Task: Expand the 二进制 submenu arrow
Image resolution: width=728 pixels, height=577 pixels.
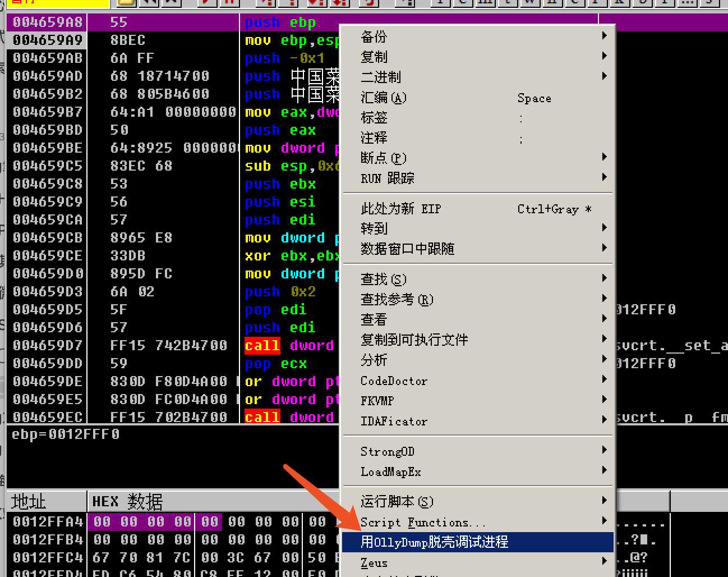Action: tap(604, 76)
